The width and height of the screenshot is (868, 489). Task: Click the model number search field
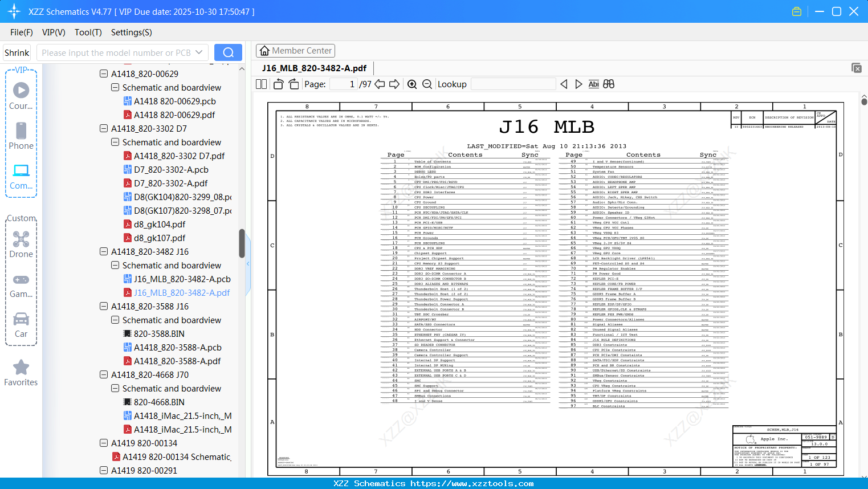click(x=116, y=52)
